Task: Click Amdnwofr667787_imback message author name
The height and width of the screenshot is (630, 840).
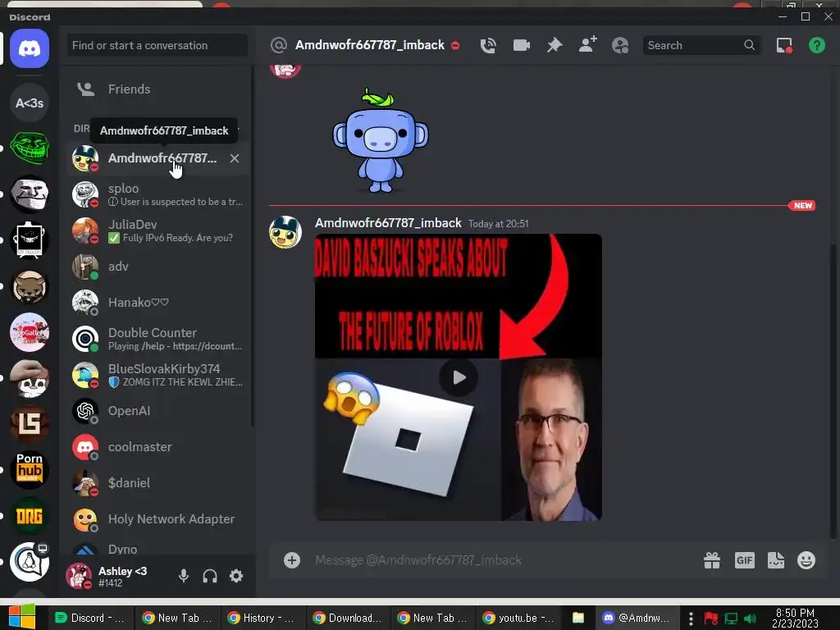Action: point(388,223)
